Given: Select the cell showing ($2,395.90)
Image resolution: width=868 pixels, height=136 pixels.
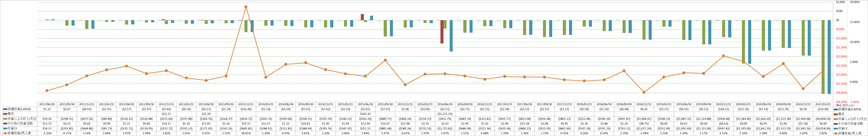Looking at the screenshot, I should tap(743, 129).
